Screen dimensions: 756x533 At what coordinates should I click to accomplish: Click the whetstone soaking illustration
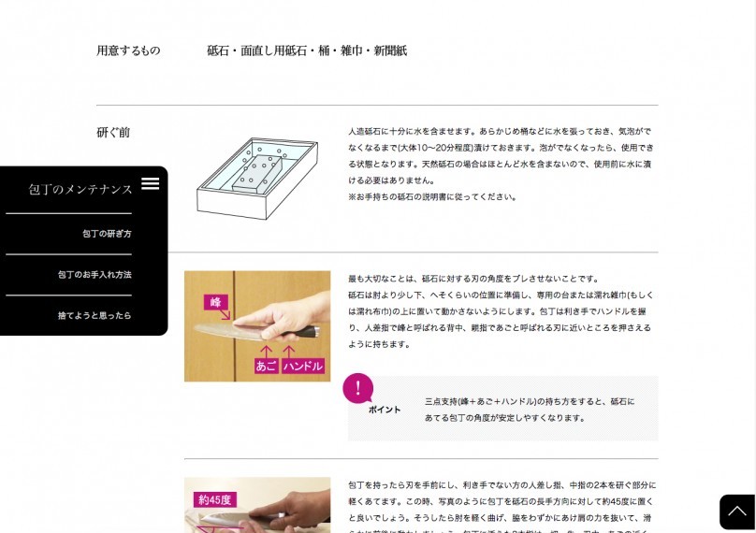pos(257,179)
